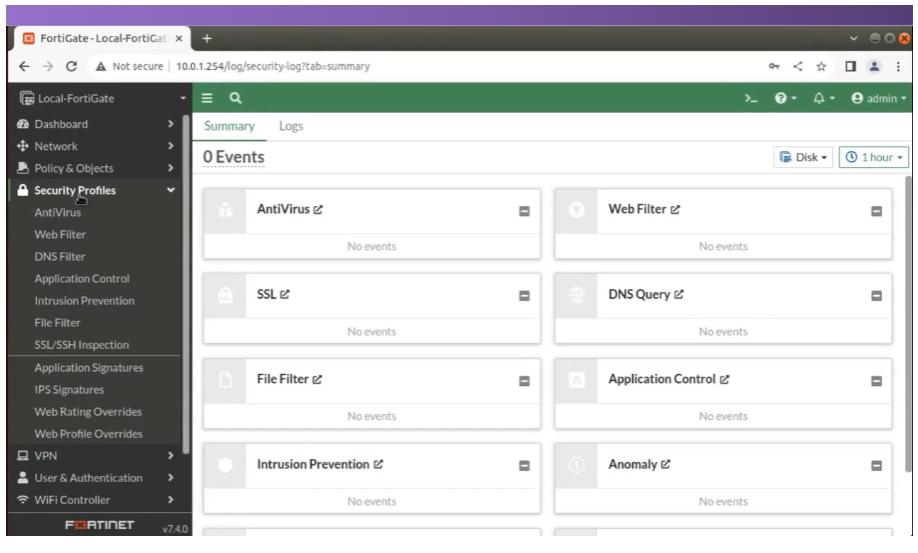This screenshot has width=918, height=553.
Task: Open Web Profile Overrides in the sidebar
Action: point(88,434)
